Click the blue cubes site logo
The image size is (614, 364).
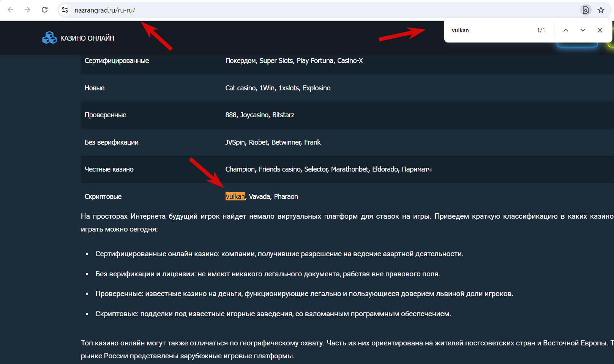coord(49,38)
